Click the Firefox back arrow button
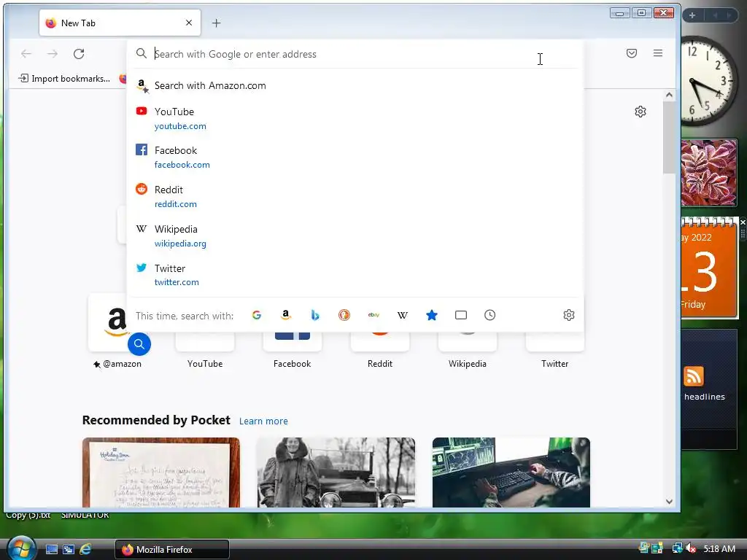Image resolution: width=747 pixels, height=560 pixels. tap(26, 54)
